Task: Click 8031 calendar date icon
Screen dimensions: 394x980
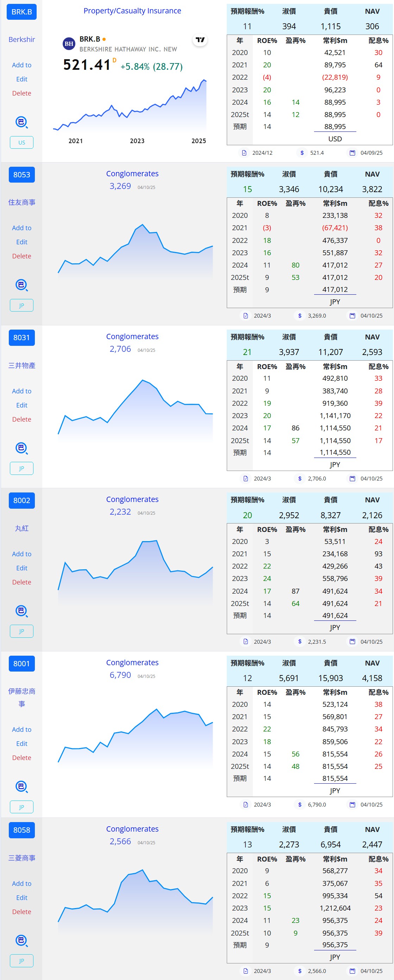Action: point(352,479)
